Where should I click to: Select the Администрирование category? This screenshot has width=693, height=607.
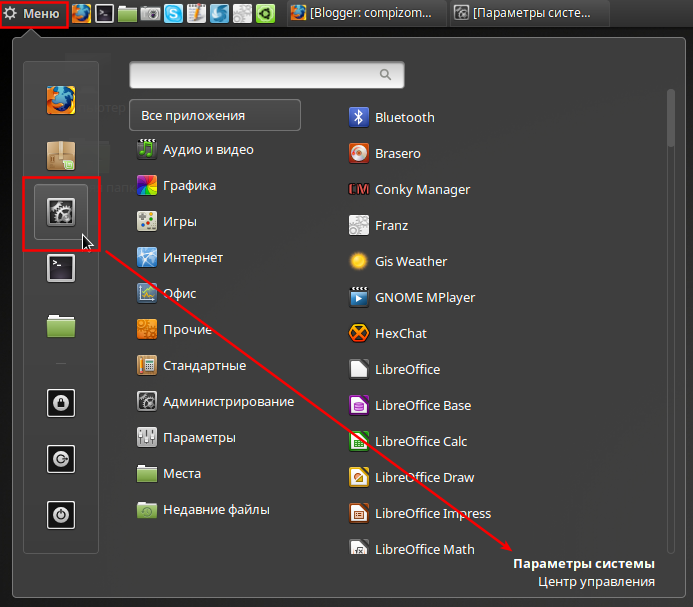[x=215, y=401]
